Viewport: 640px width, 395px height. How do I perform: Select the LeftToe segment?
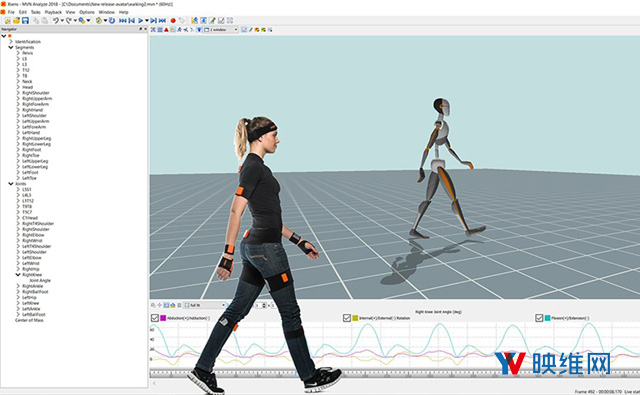click(29, 178)
